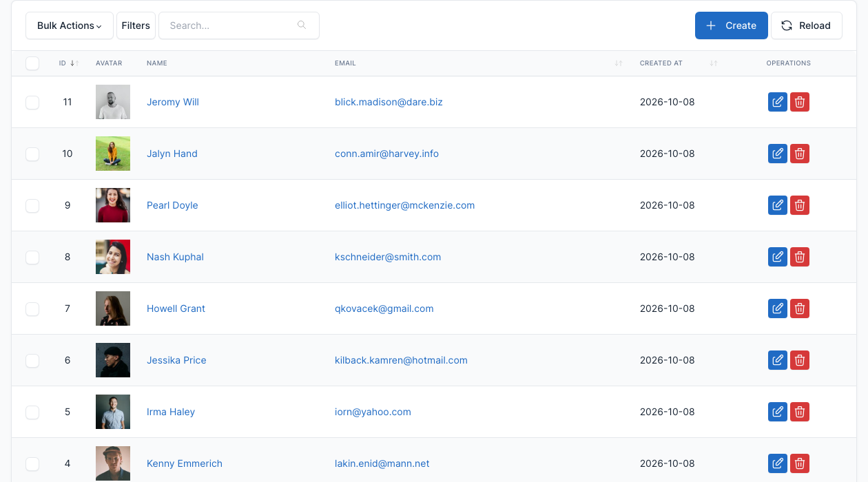Viewport: 868px width, 482px height.
Task: Click Irma Haley's avatar thumbnail
Action: click(113, 412)
